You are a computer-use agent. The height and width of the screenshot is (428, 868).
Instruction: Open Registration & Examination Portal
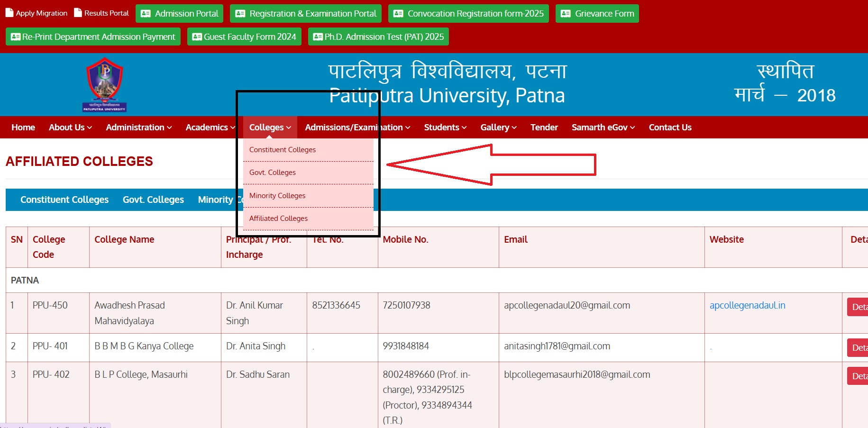click(306, 14)
